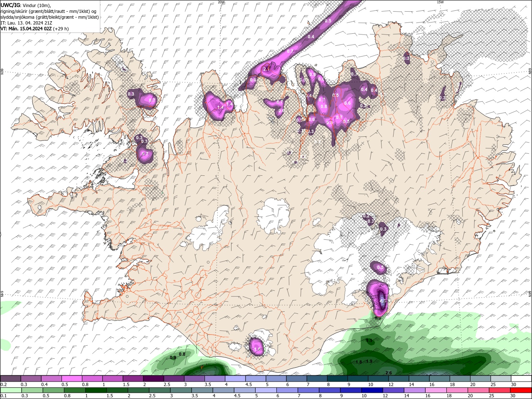Click the 'UWC/IG' bold title text
The width and height of the screenshot is (532, 399).
[x=10, y=5]
